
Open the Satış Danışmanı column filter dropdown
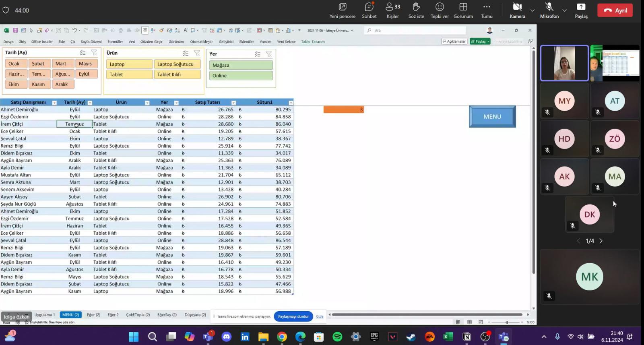[x=54, y=103]
